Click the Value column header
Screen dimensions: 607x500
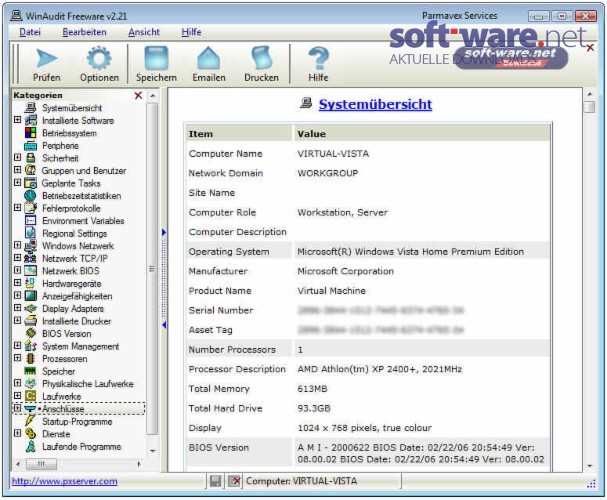[x=422, y=134]
